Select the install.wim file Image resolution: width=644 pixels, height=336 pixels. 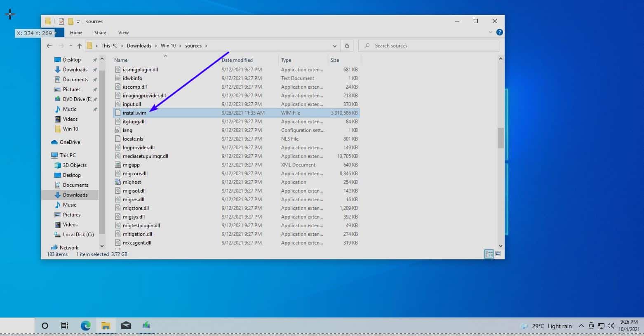tap(236, 113)
